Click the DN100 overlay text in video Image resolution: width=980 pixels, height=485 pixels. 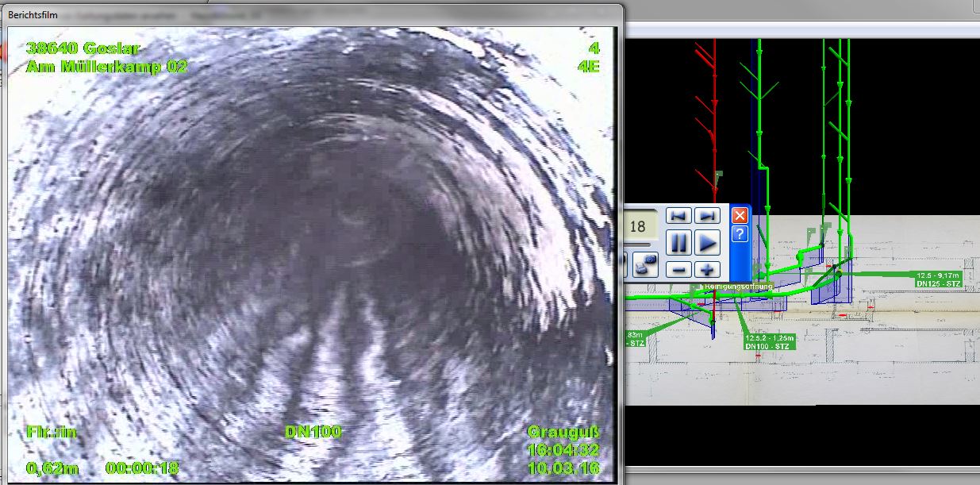pos(313,432)
